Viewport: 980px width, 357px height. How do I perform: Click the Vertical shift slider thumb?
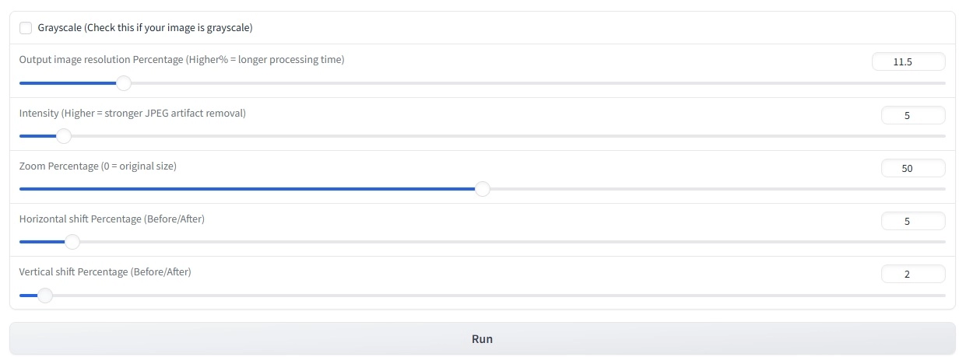tap(45, 296)
